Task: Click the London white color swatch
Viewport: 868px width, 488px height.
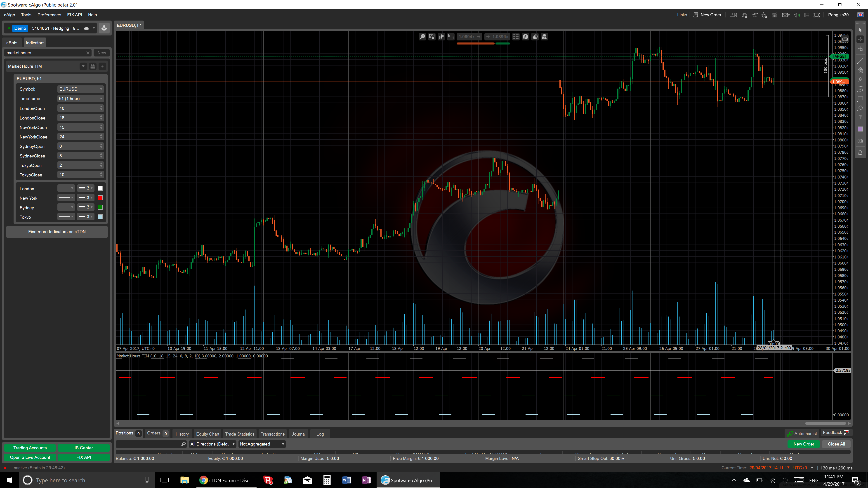Action: pos(100,188)
